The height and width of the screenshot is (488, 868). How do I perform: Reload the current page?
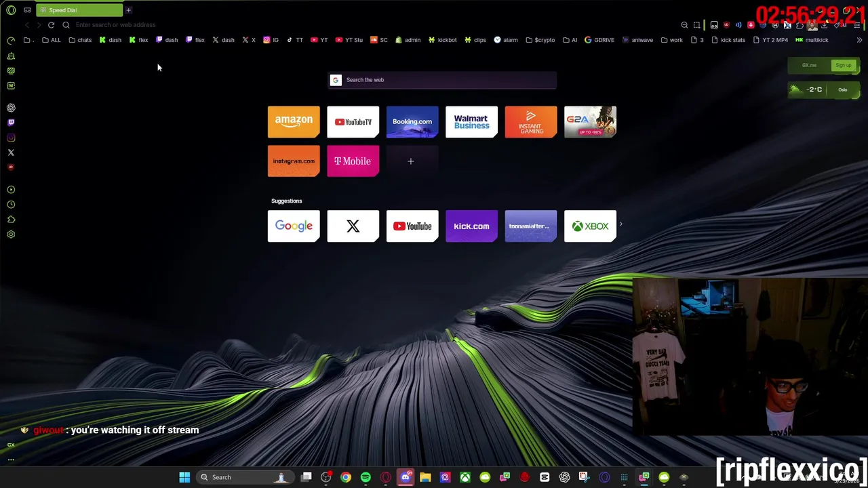click(x=51, y=25)
